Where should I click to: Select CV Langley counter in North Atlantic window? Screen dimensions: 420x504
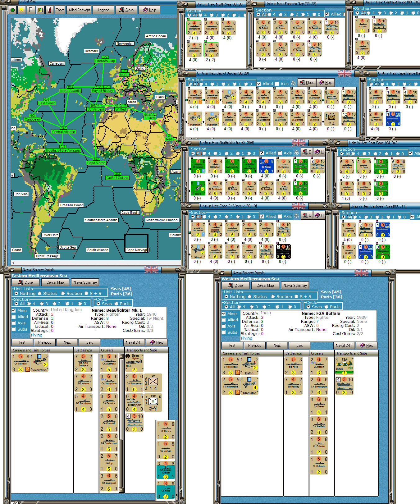click(x=198, y=166)
